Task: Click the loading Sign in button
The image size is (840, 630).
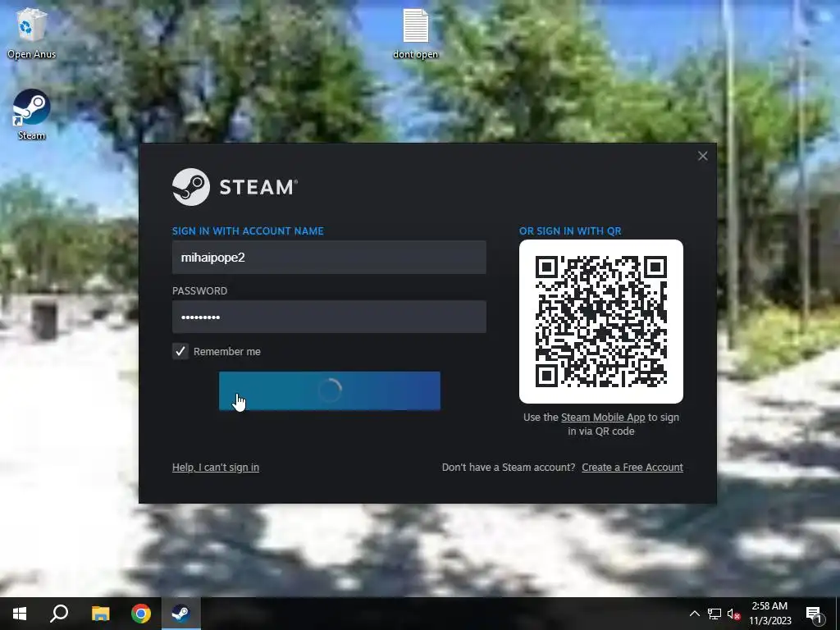Action: click(x=330, y=390)
